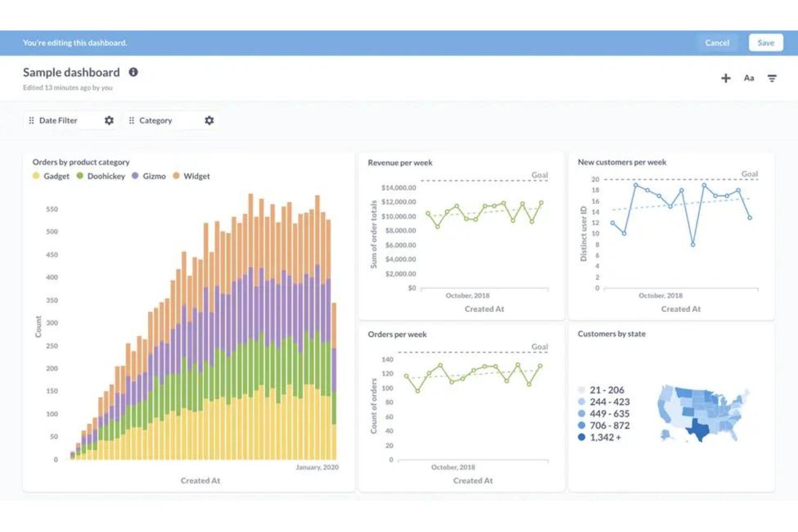This screenshot has height=532, width=798.
Task: Click the Sample dashboard title
Action: 71,72
